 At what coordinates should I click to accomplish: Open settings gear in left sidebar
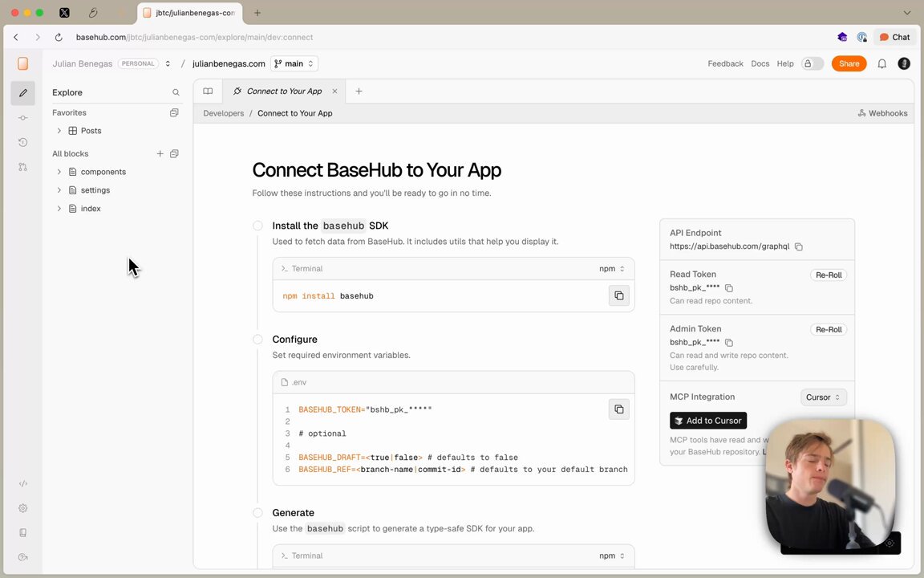pos(23,508)
